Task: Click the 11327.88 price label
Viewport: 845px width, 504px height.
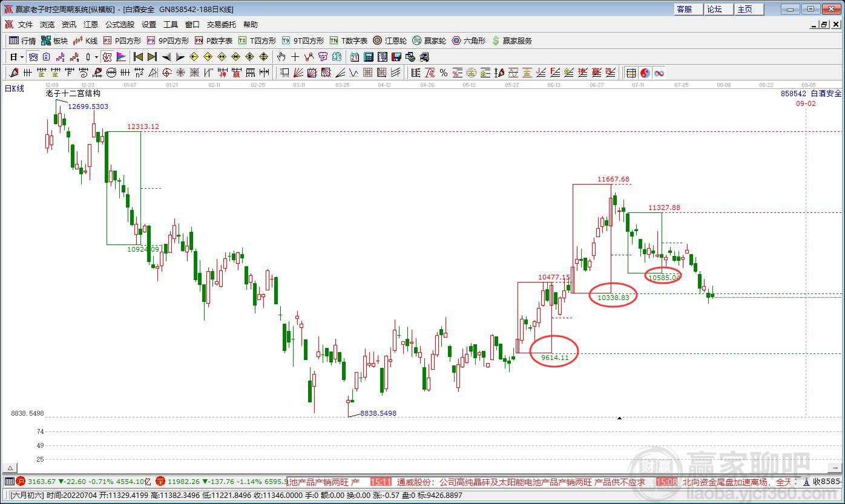Action: point(664,208)
